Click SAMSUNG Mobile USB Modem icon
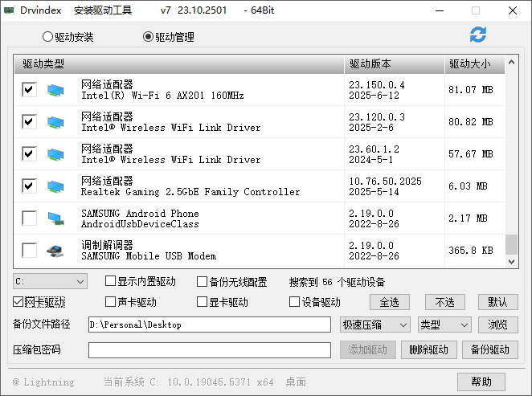 [x=55, y=251]
